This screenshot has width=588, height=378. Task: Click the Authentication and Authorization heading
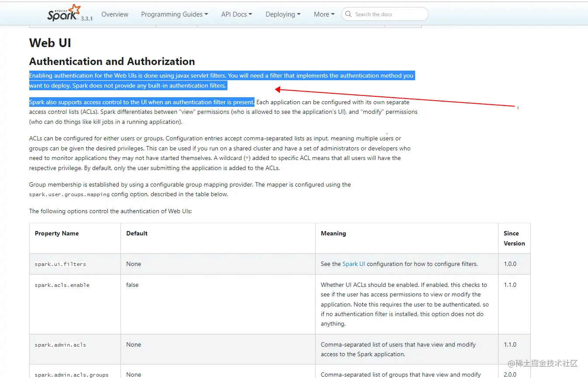[112, 61]
